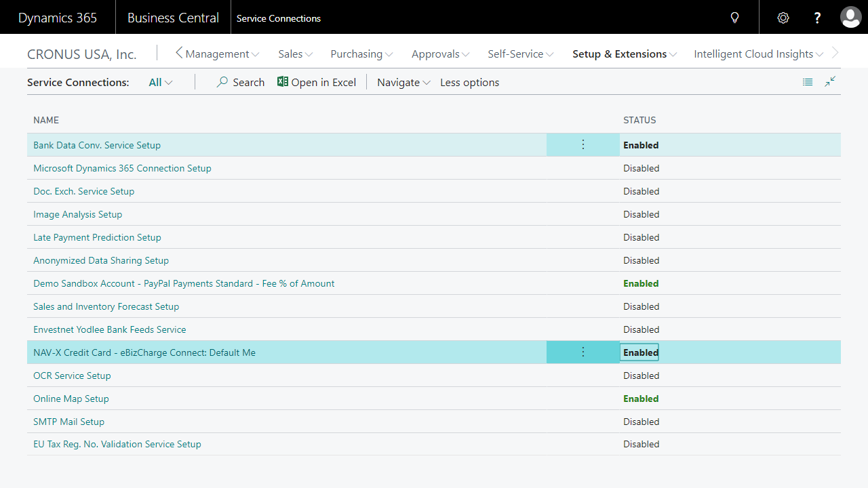Open Doc. Exch. Service Setup

(84, 191)
